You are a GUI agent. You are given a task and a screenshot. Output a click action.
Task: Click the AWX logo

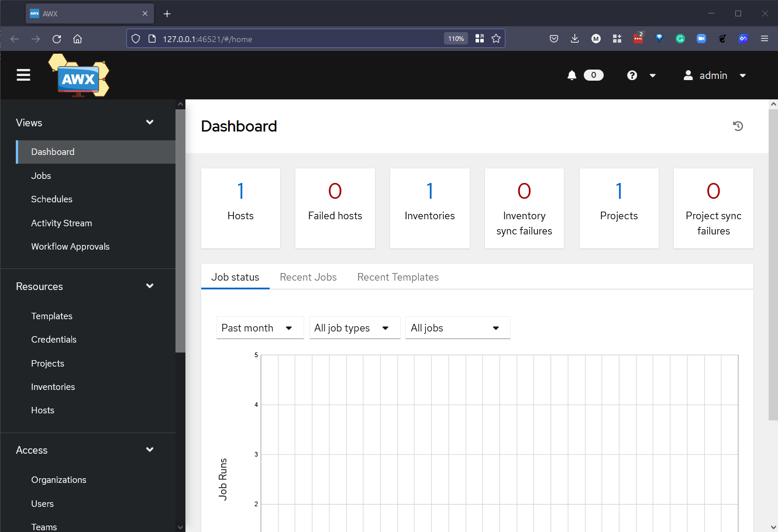point(78,75)
